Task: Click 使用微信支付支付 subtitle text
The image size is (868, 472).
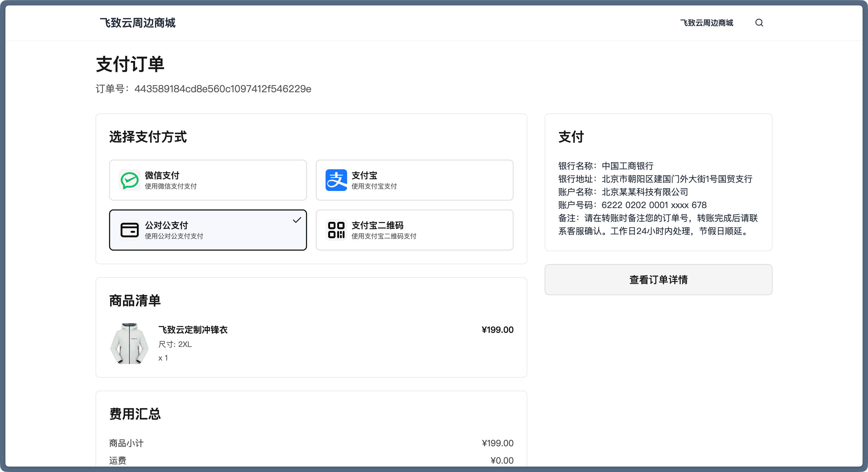Action: pyautogui.click(x=171, y=186)
